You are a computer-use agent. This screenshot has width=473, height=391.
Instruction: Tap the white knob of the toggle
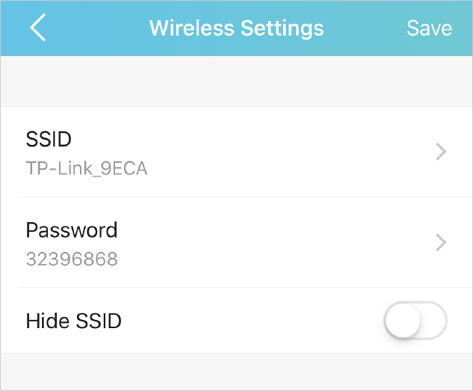click(x=402, y=320)
